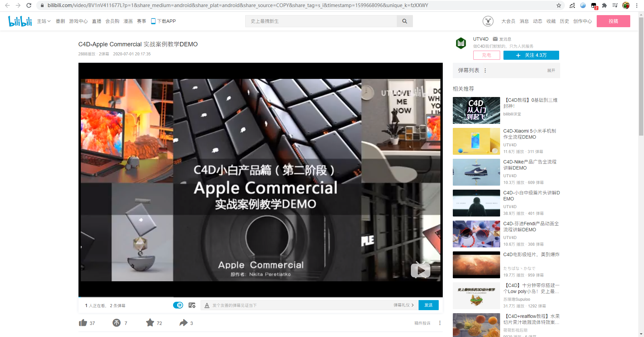This screenshot has height=337, width=644.
Task: Expand the 主站 dropdown menu
Action: coord(44,21)
